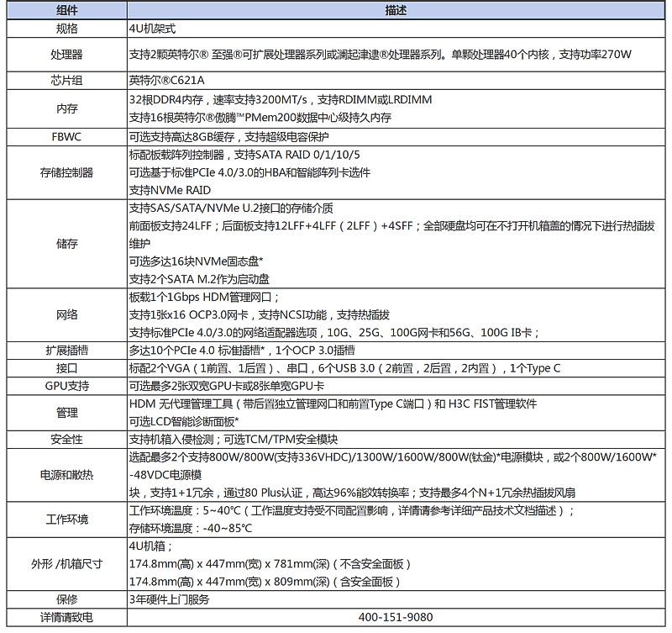Click the FBWC row label

66,137
